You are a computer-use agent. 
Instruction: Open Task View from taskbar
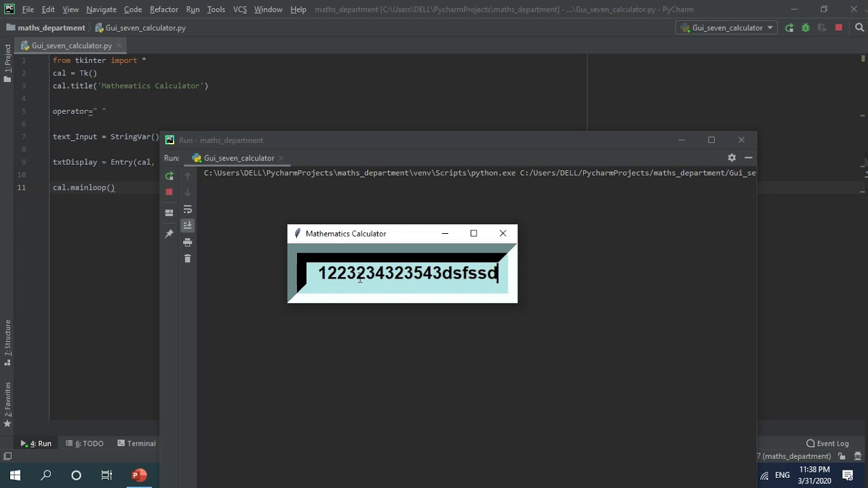coord(106,475)
